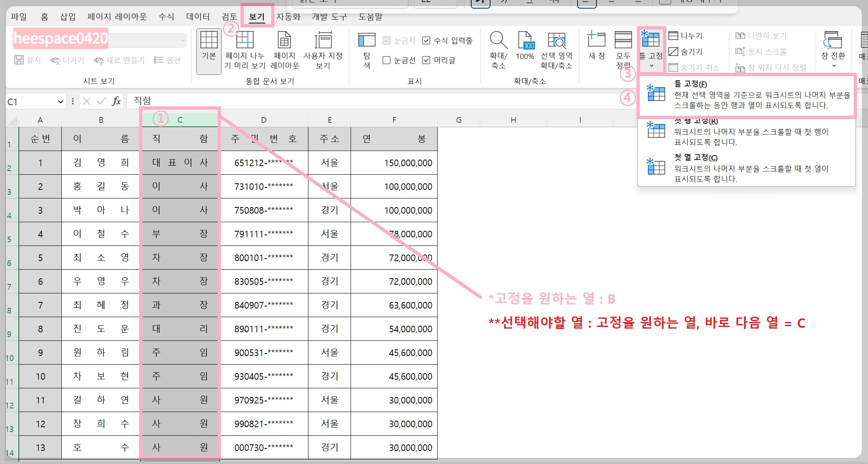Image resolution: width=868 pixels, height=464 pixels.
Task: Open the Name Box dropdown arrow
Action: coord(60,102)
